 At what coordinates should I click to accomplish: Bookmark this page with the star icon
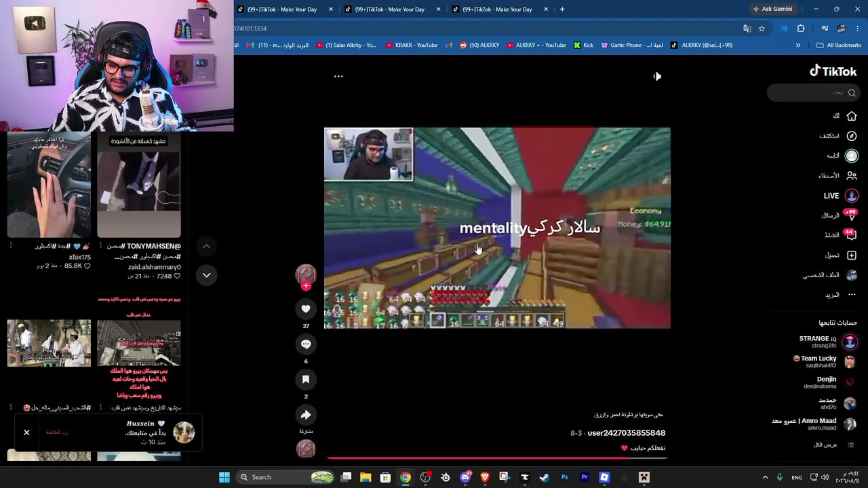point(762,28)
